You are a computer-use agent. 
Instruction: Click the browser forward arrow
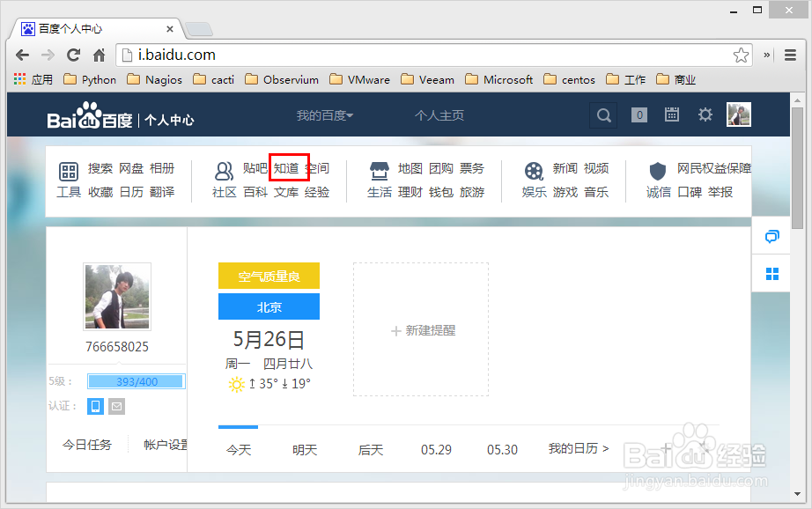[x=48, y=55]
